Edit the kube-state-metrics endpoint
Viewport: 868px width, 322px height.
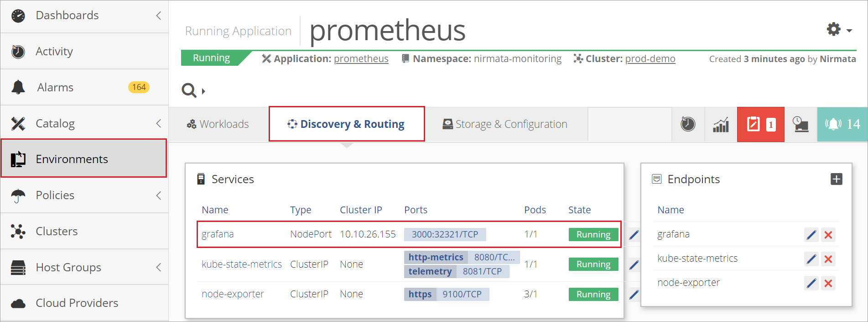811,259
